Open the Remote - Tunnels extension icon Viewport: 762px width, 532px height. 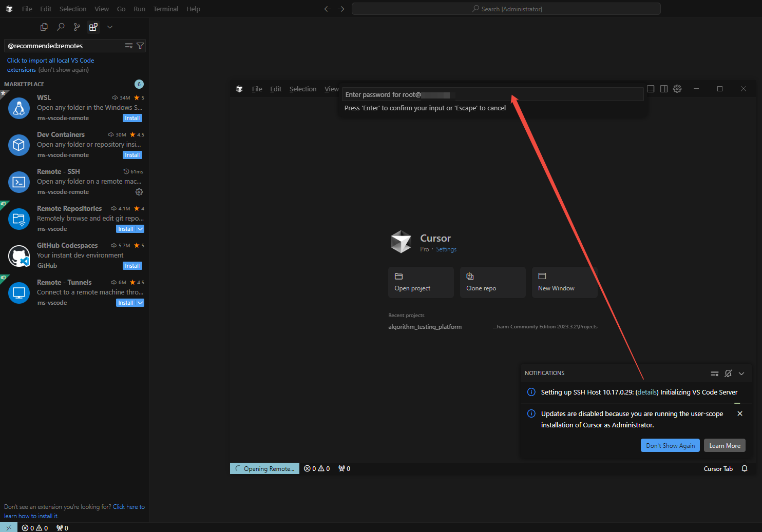pyautogui.click(x=19, y=293)
